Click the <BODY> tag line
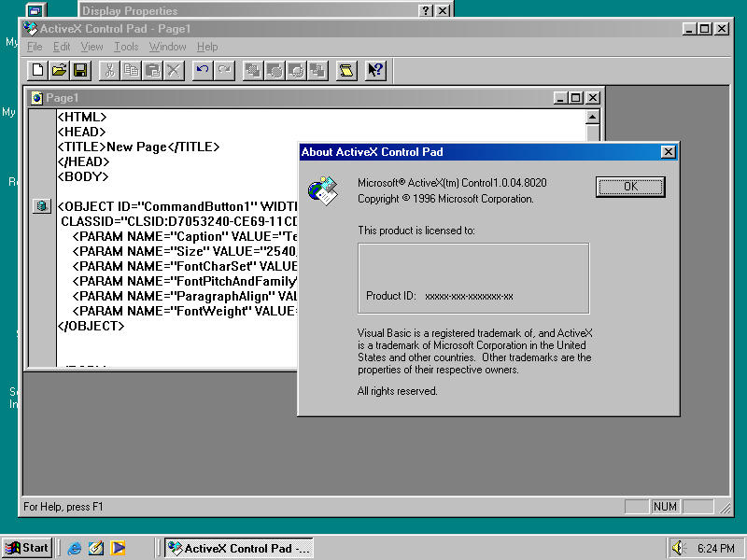This screenshot has height=560, width=747. [x=83, y=176]
